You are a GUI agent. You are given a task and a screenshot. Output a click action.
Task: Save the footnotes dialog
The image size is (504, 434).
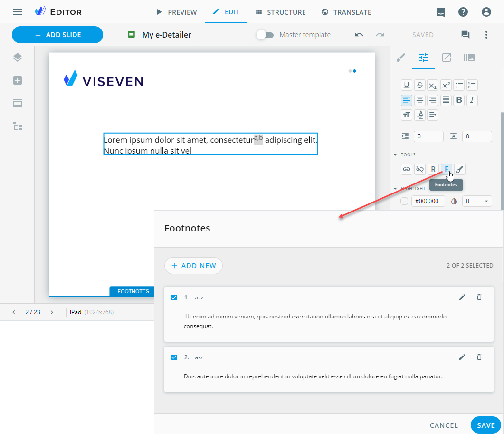[x=485, y=425]
